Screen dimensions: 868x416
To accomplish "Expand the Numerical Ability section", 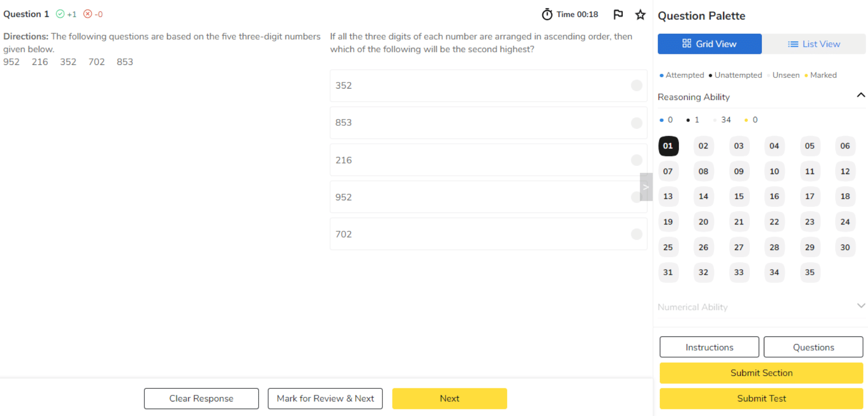I will tap(860, 306).
